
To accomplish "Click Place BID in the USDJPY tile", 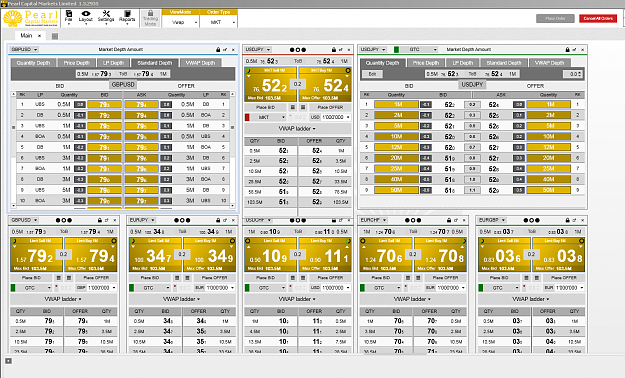I will click(x=265, y=107).
